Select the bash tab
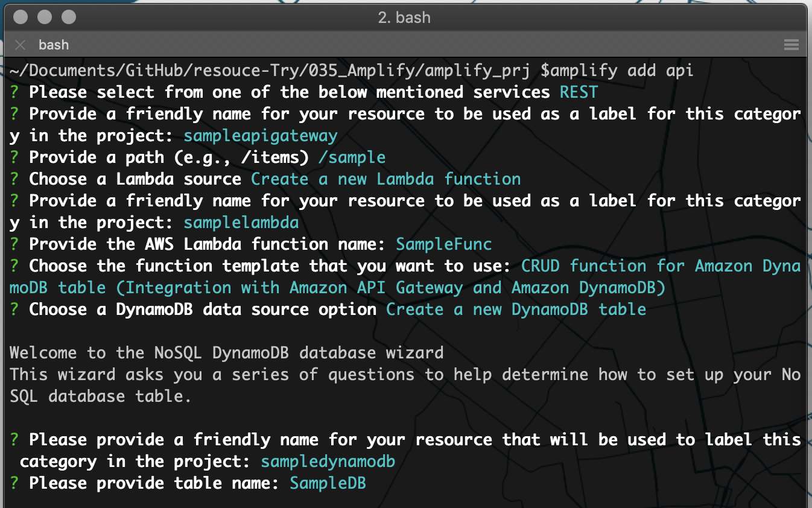 click(54, 45)
